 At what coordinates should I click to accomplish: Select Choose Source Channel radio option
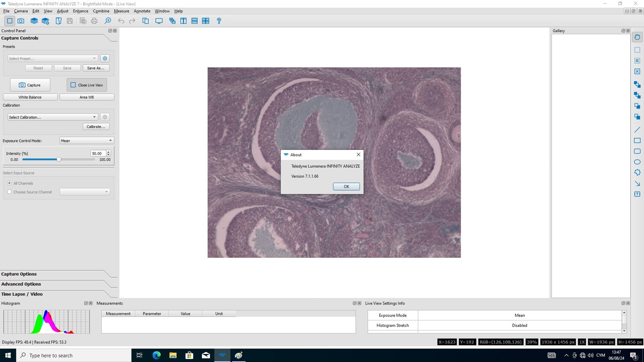(x=10, y=192)
